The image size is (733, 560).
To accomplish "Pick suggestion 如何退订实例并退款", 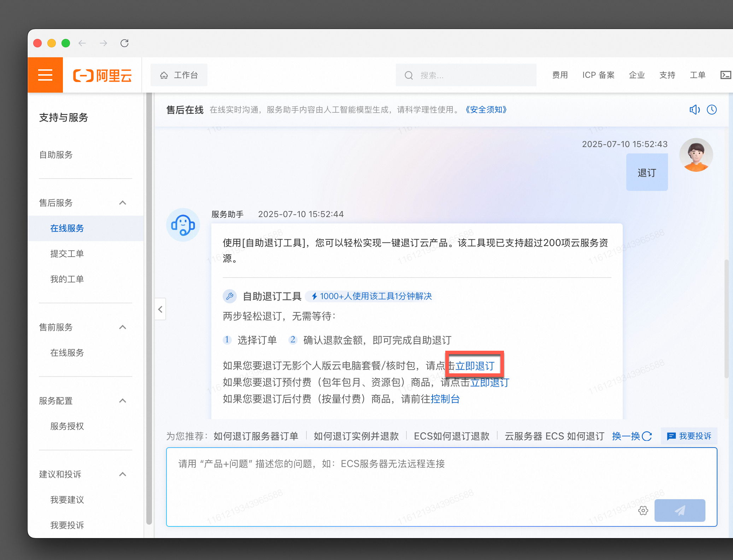I will 356,436.
